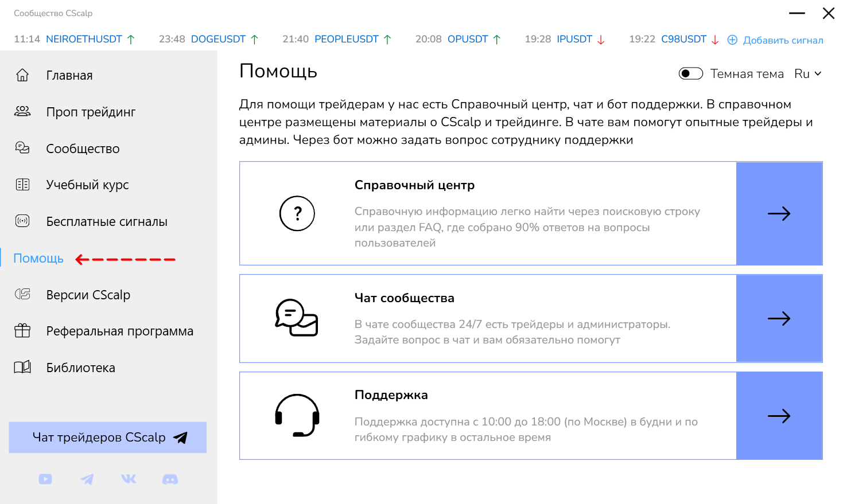This screenshot has height=504, width=843.
Task: Click red down arrow next to IPUSDT
Action: coord(601,39)
